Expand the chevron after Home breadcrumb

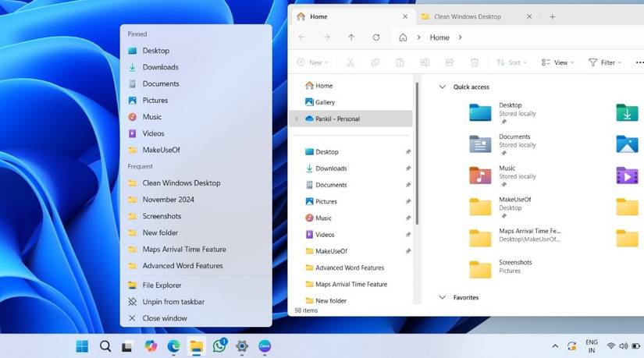click(x=460, y=37)
